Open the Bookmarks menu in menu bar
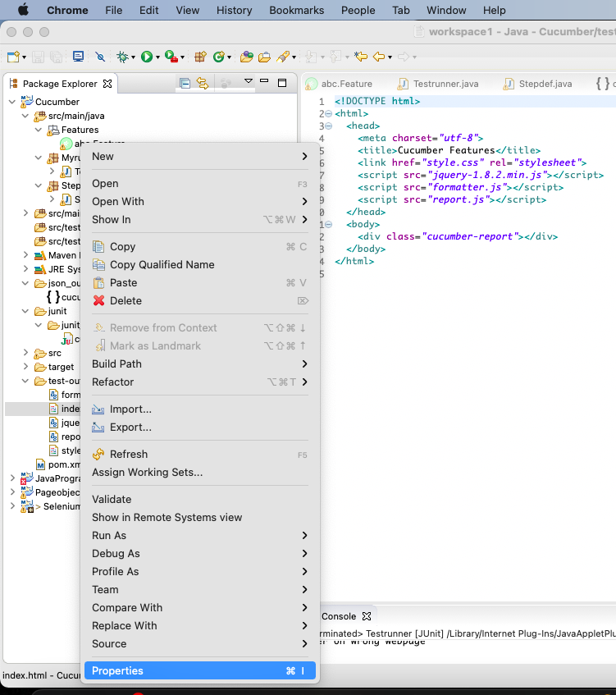 [x=296, y=10]
